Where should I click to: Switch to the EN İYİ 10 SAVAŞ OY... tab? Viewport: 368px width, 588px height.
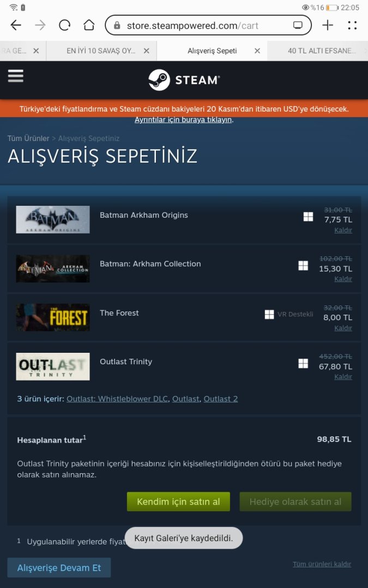click(101, 51)
